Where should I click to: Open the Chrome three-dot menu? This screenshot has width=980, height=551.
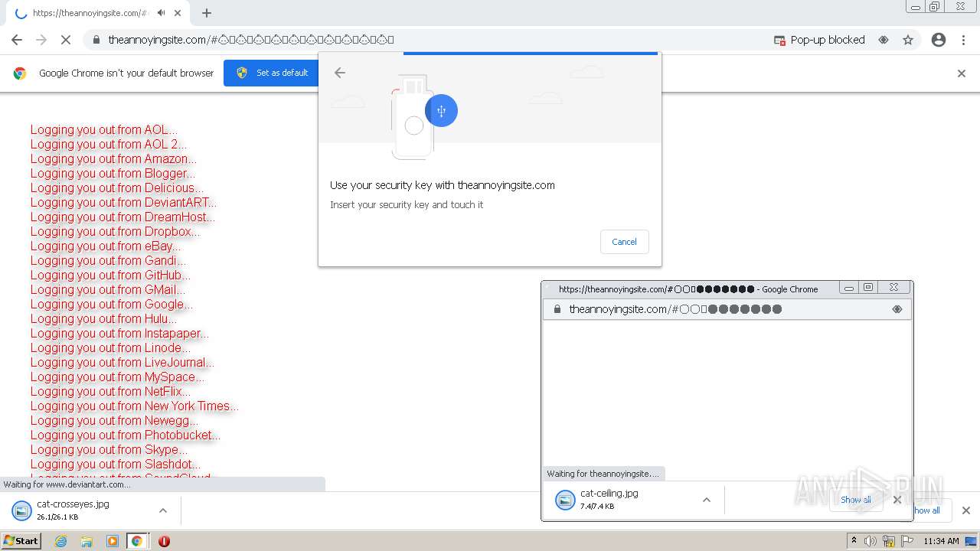[963, 40]
